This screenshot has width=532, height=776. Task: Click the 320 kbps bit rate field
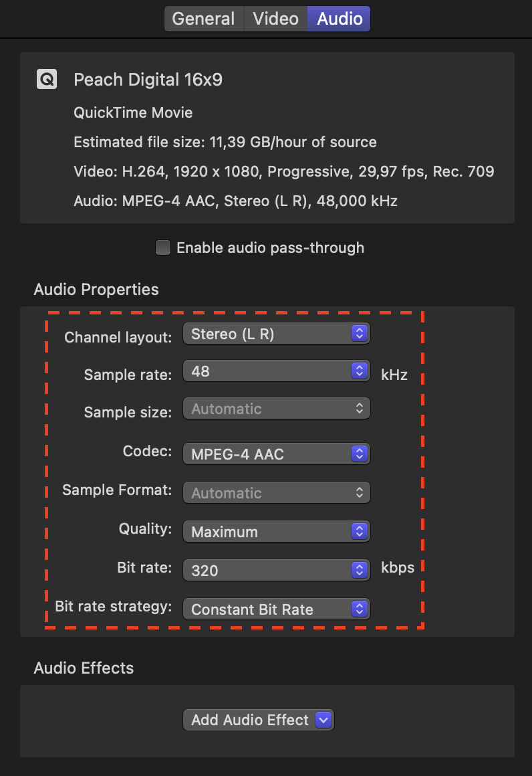[x=277, y=570]
